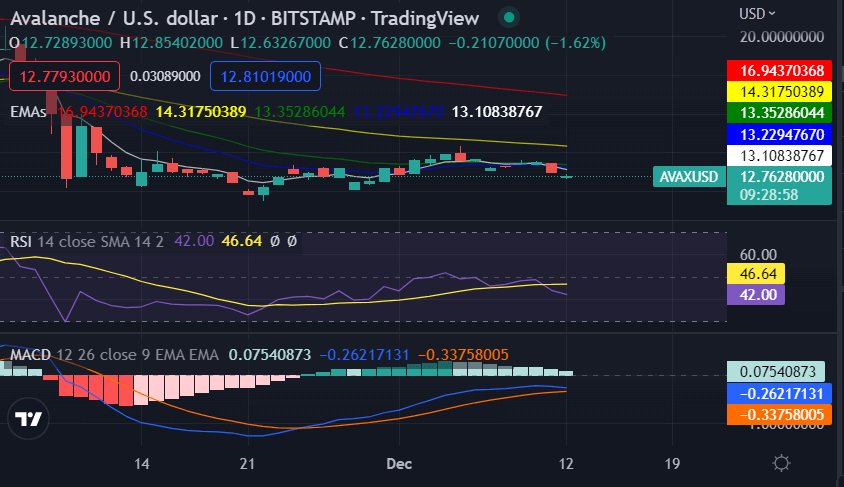Click the chart settings gear icon
The image size is (844, 487).
click(x=781, y=463)
